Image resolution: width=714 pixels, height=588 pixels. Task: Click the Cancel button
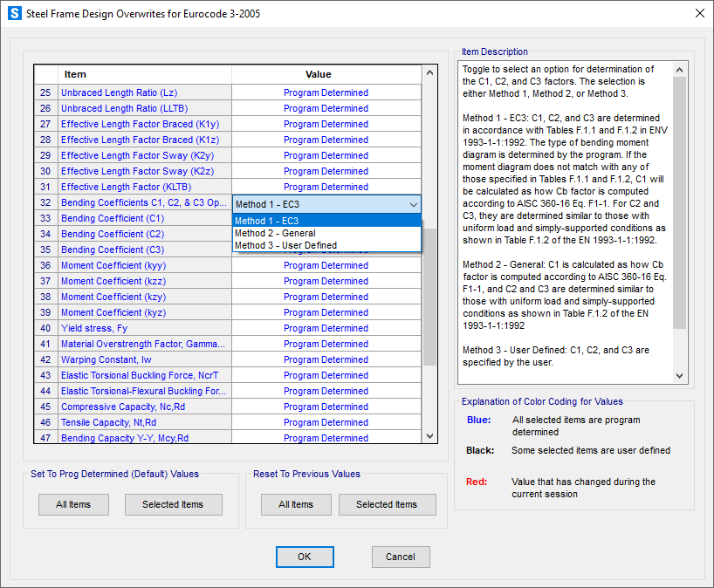(x=401, y=557)
